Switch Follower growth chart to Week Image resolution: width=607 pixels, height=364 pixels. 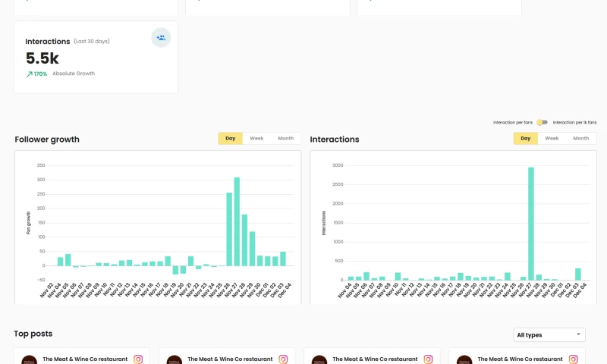pyautogui.click(x=256, y=138)
